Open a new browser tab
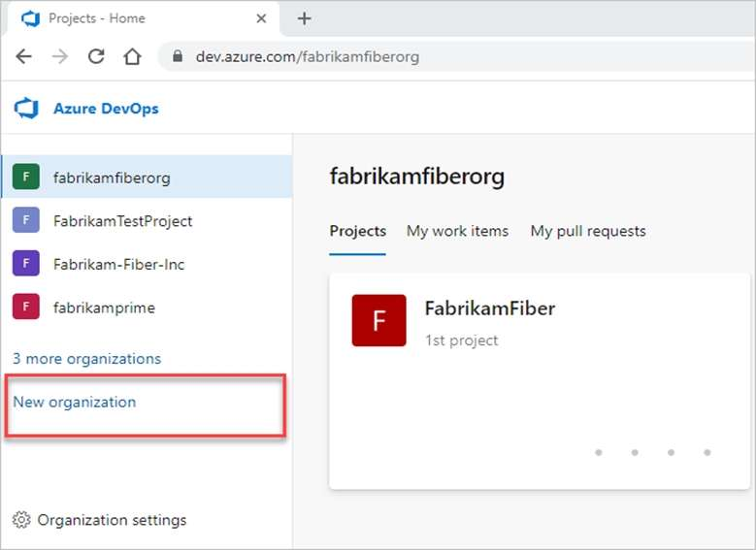 click(x=304, y=18)
